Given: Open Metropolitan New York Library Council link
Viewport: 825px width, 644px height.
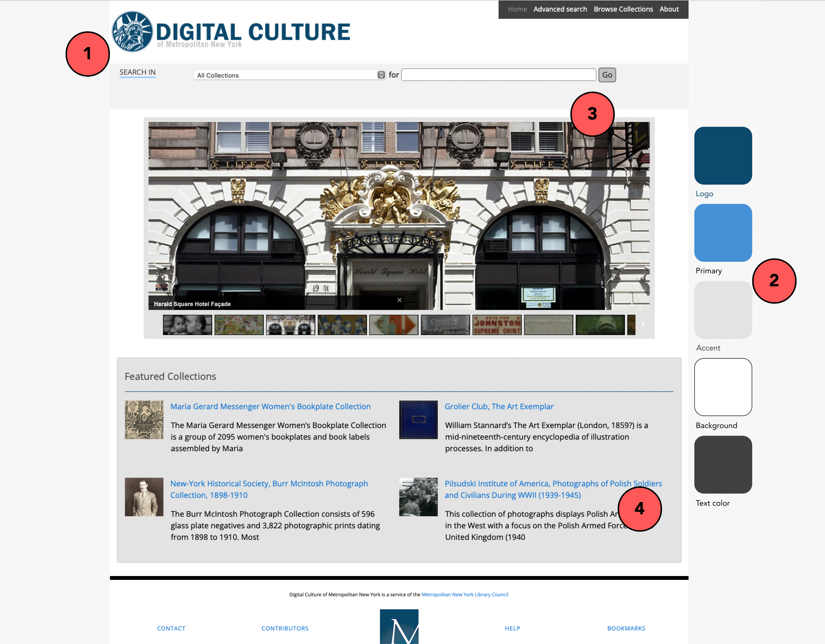Looking at the screenshot, I should (465, 594).
